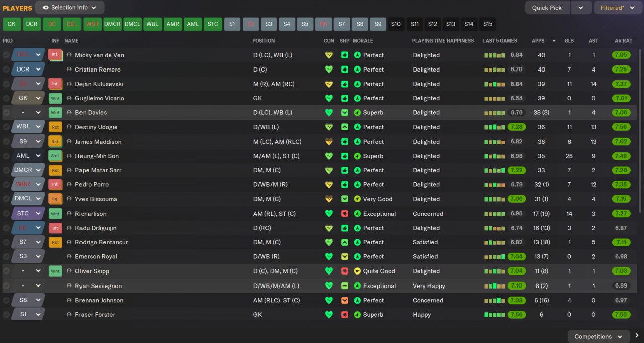Toggle pick checkbox for Micky van de Ven
644x343 pixels.
6,55
